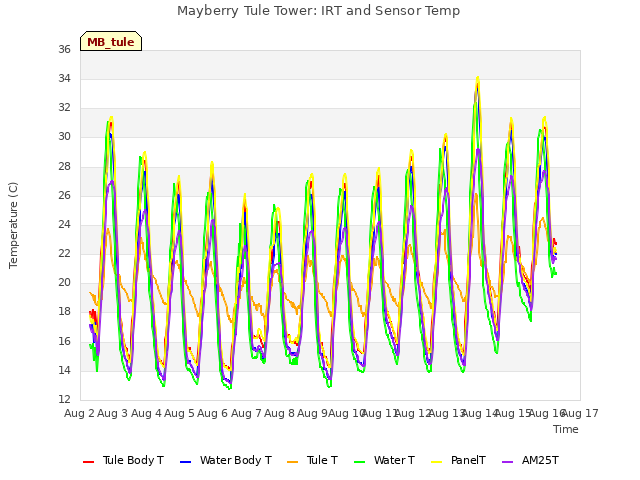Click the 12 y-axis tick label
The width and height of the screenshot is (640, 480).
(x=64, y=399)
